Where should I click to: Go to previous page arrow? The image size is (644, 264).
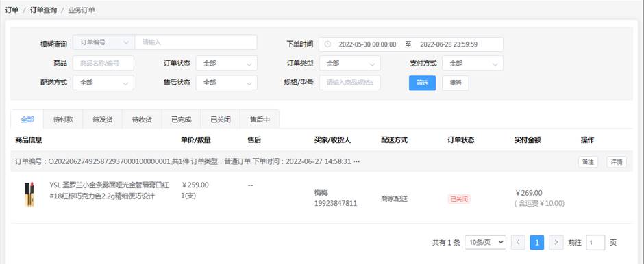518,242
